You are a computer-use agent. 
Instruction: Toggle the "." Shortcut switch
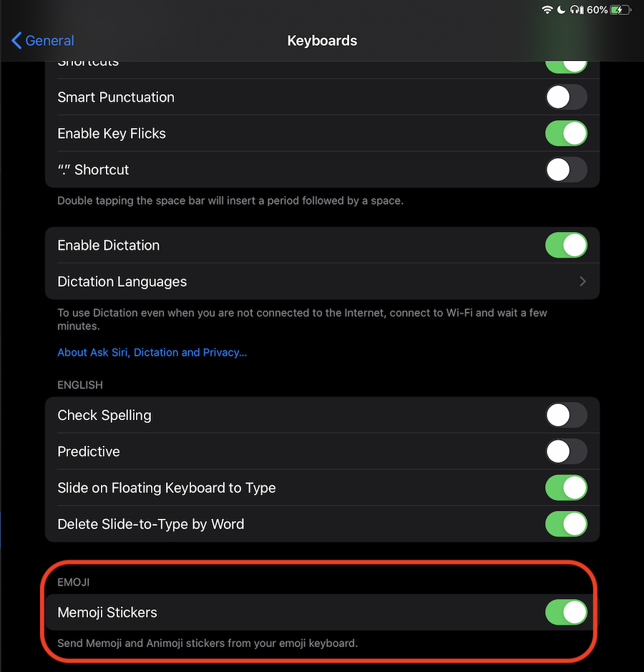[x=566, y=170]
